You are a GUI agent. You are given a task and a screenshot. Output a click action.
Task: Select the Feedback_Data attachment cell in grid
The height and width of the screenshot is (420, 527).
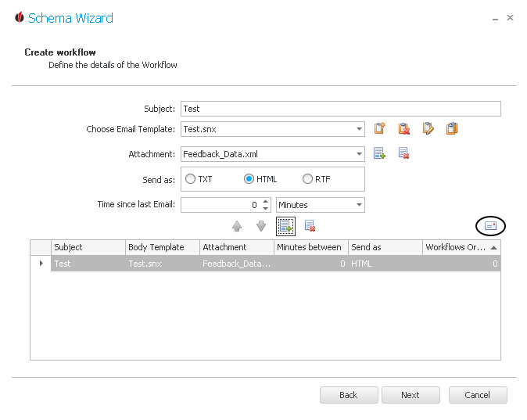(237, 264)
